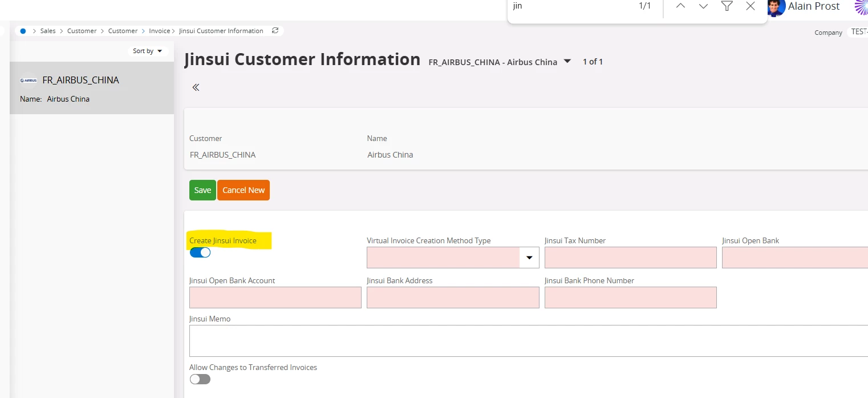Go to next search match arrow
Viewport: 868px width, 398px height.
pyautogui.click(x=703, y=6)
